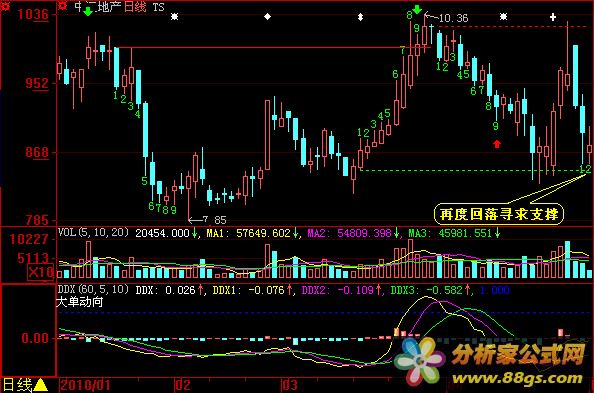Click the MA3: 45981.551 value
594x393 pixels.
(450, 233)
